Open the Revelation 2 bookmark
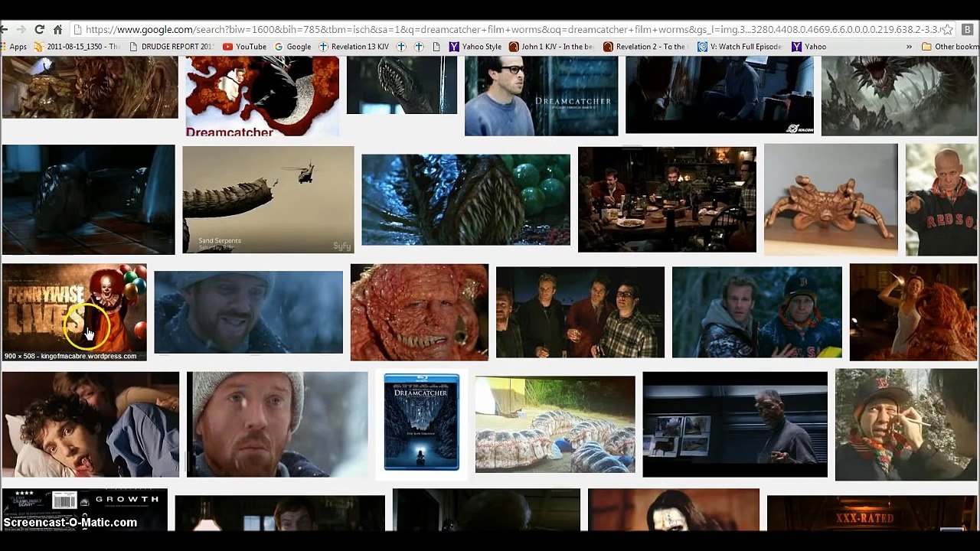Image resolution: width=980 pixels, height=551 pixels. pos(645,47)
